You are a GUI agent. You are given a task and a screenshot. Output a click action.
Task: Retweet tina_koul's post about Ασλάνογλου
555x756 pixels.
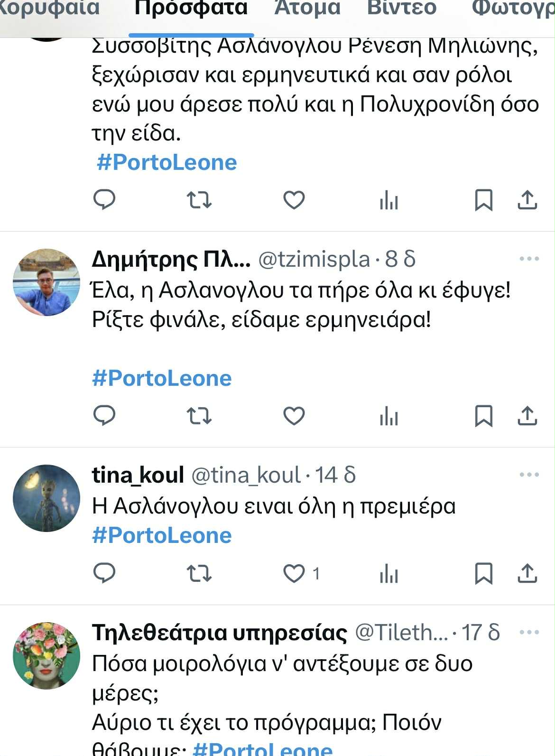pyautogui.click(x=199, y=573)
